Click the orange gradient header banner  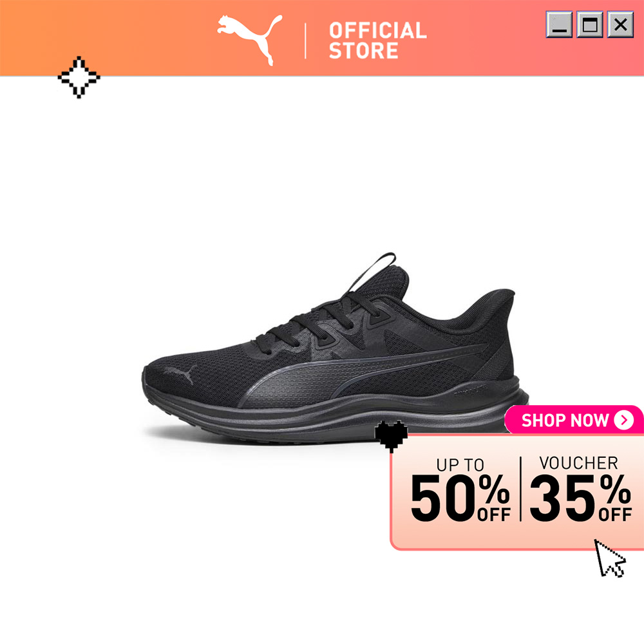click(322, 38)
